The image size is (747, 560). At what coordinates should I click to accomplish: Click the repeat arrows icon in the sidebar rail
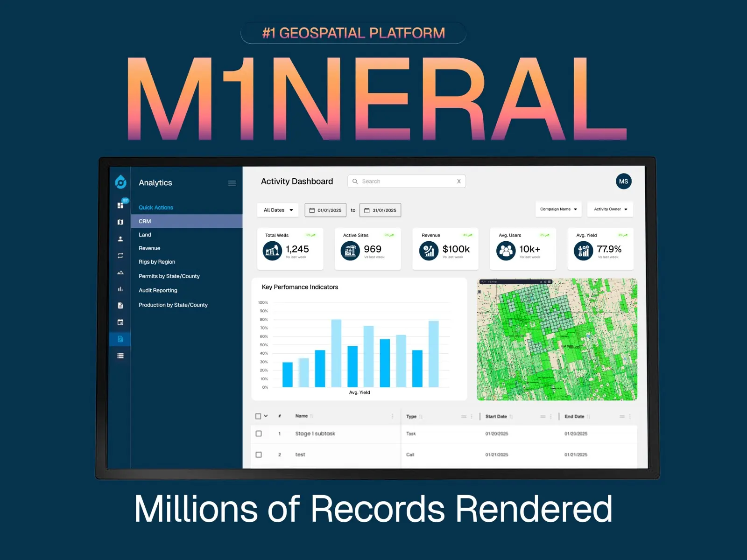coord(120,256)
